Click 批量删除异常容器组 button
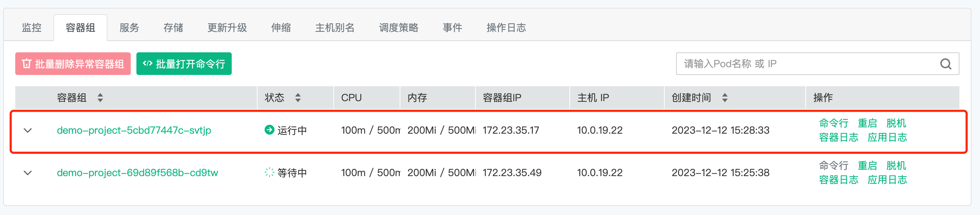This screenshot has height=215, width=980. click(73, 64)
